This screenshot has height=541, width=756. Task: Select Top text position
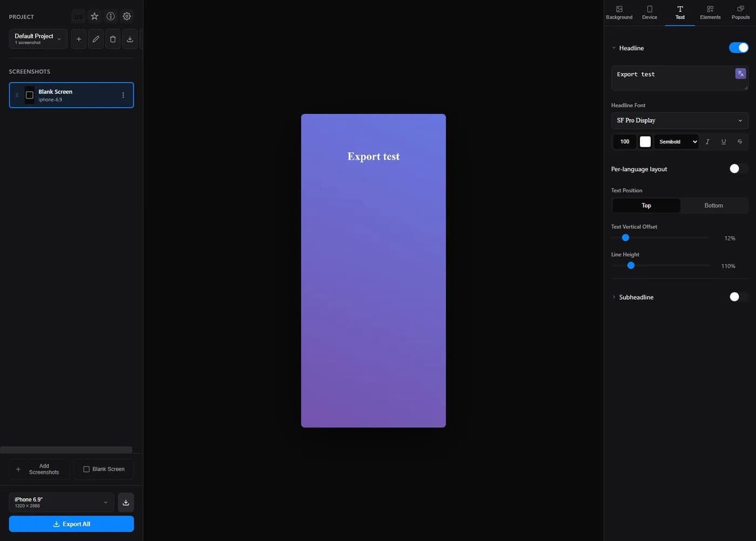(x=646, y=205)
